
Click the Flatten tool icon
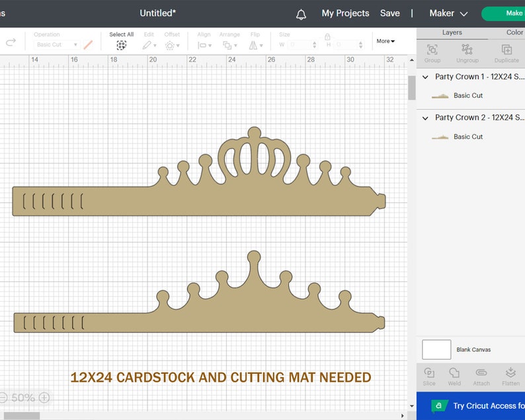pos(510,372)
